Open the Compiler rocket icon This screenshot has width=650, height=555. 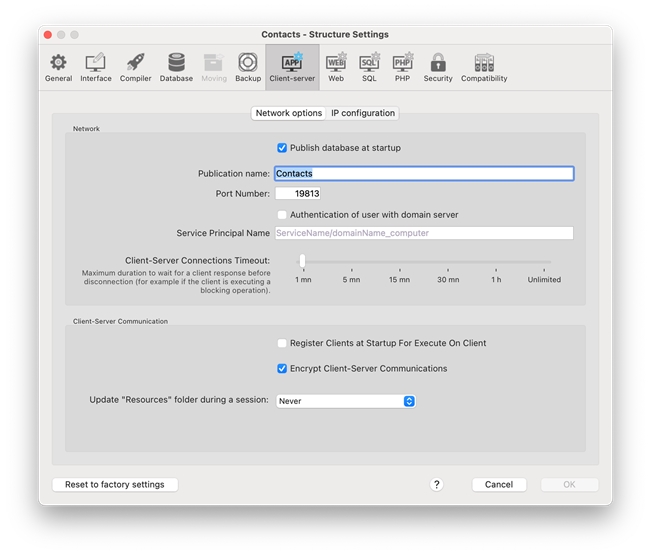[x=135, y=63]
